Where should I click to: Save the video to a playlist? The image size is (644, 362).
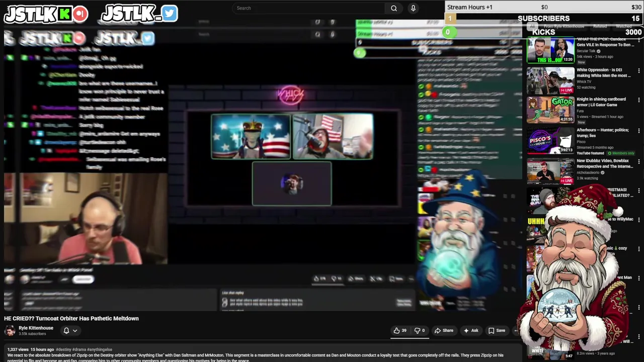tap(497, 330)
